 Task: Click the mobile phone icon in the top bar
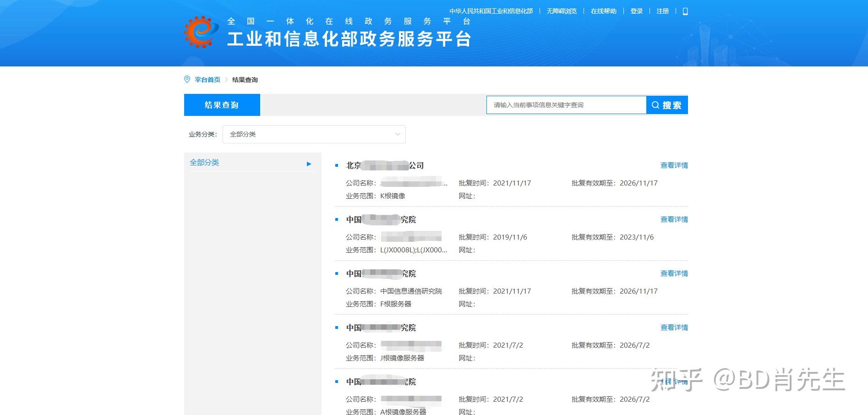pos(685,11)
